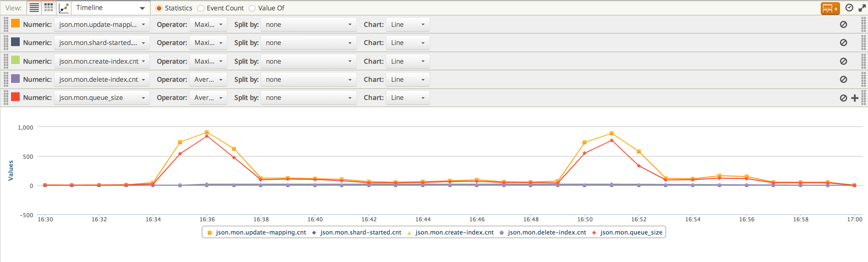
Task: Select the Statistics radio button
Action: 159,8
